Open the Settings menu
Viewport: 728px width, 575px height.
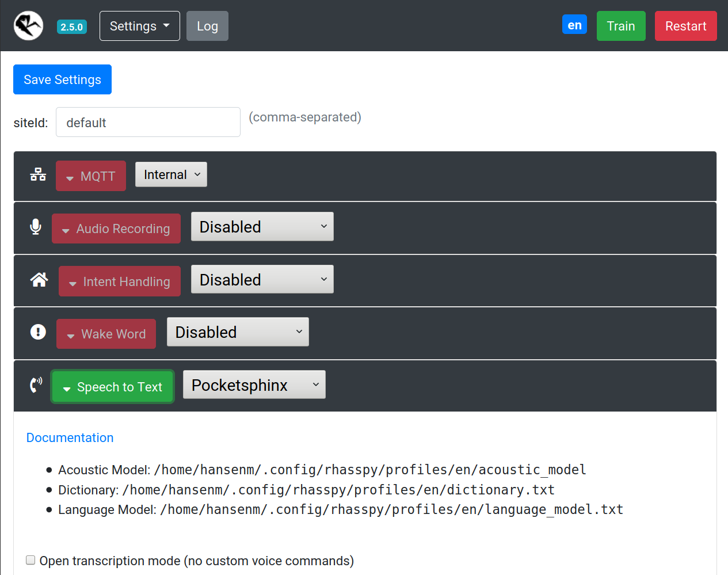click(139, 25)
